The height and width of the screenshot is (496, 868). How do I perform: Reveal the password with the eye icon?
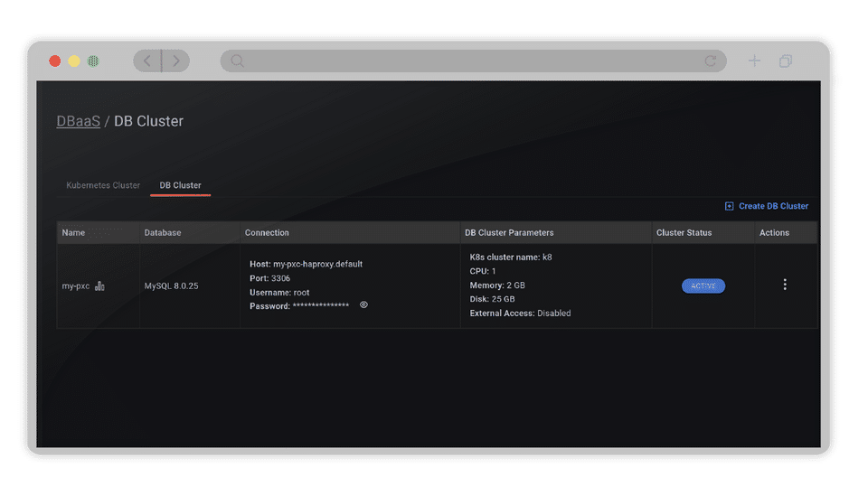(x=363, y=304)
